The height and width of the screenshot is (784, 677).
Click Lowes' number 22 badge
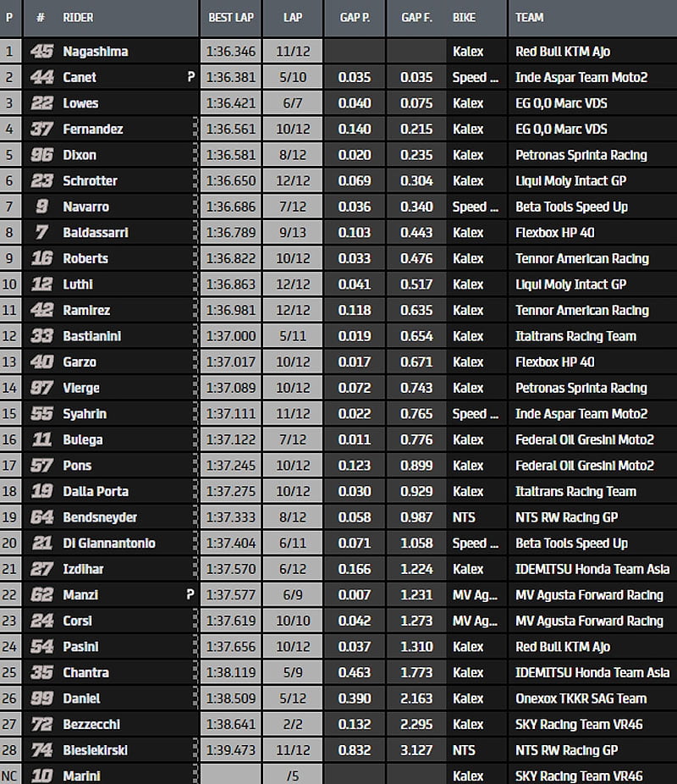[41, 103]
